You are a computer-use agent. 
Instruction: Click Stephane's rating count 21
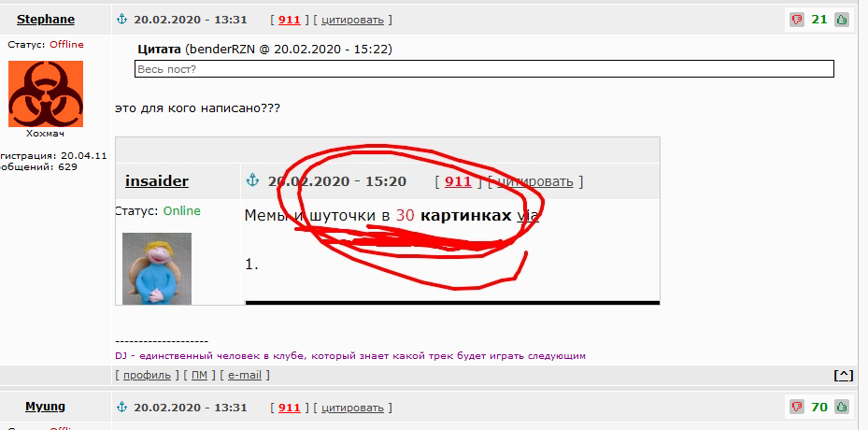click(819, 20)
